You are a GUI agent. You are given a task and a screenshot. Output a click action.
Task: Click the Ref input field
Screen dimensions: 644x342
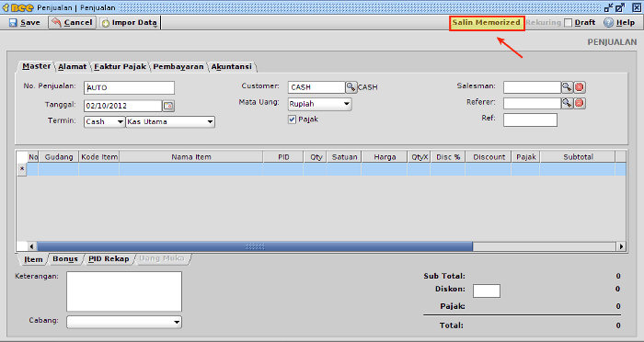tap(530, 120)
